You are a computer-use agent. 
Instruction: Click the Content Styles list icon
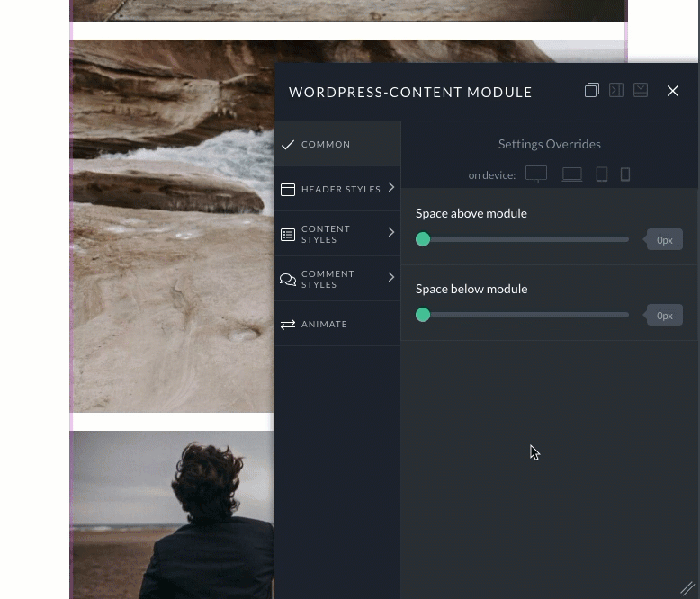tap(288, 235)
